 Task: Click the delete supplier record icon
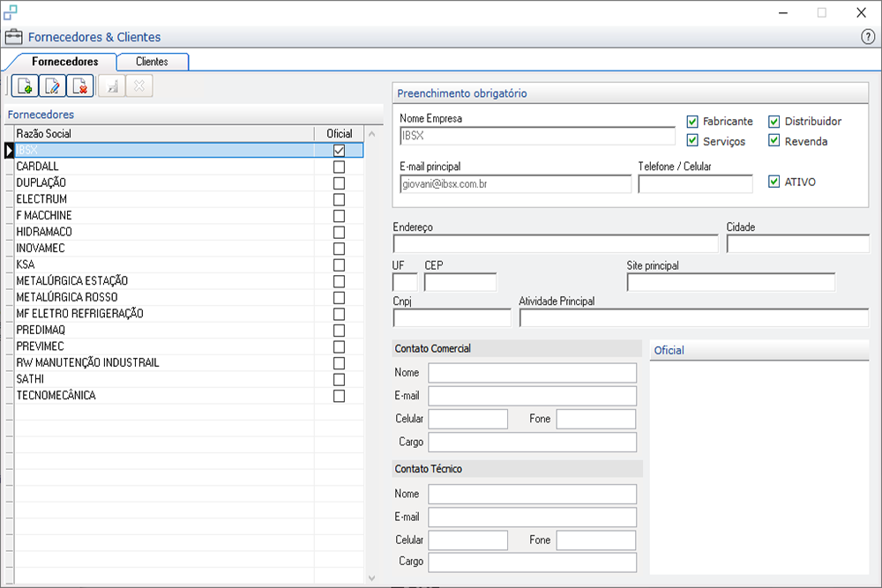click(x=80, y=86)
